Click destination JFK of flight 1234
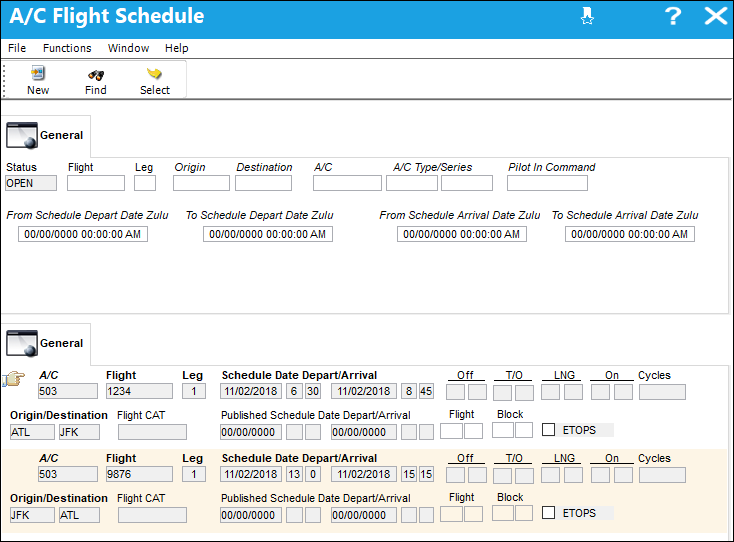Viewport: 734px width, 542px height. coord(79,432)
